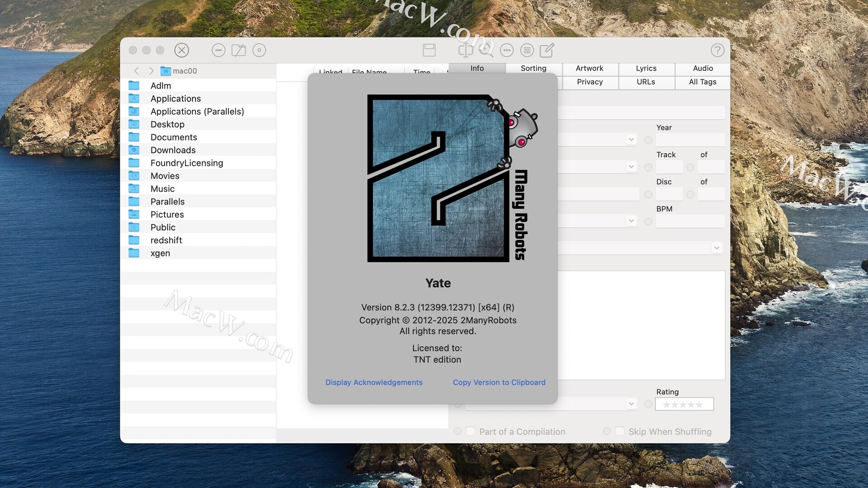Click the Music folder icon
The height and width of the screenshot is (488, 868).
pos(134,188)
